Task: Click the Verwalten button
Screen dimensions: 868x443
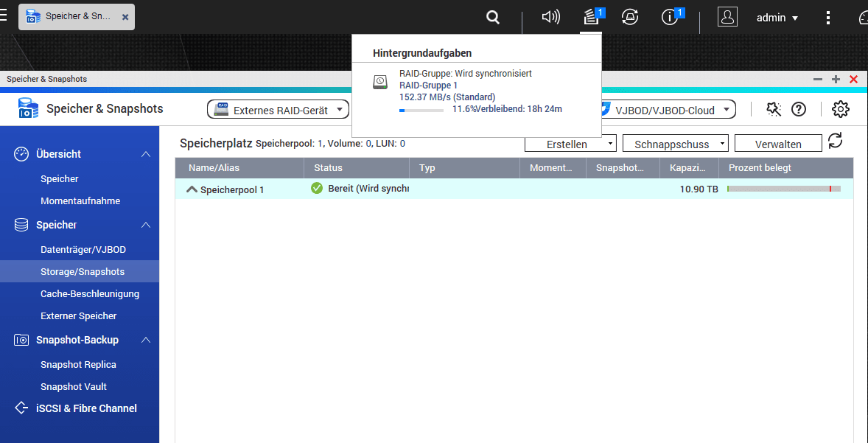Action: [x=778, y=144]
